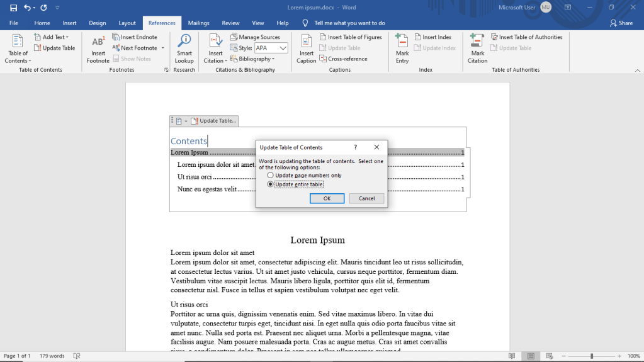Select Update entire table option
The height and width of the screenshot is (362, 644).
(295, 184)
